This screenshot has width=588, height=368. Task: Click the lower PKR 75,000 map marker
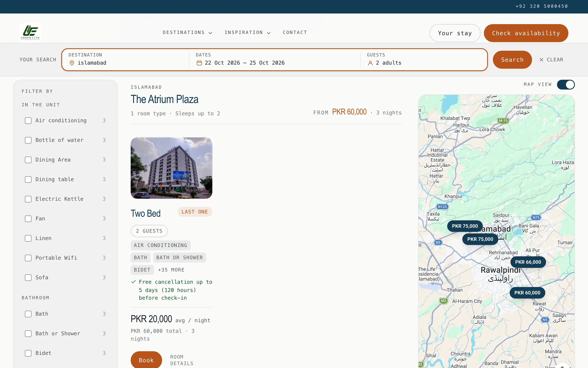pyautogui.click(x=480, y=239)
